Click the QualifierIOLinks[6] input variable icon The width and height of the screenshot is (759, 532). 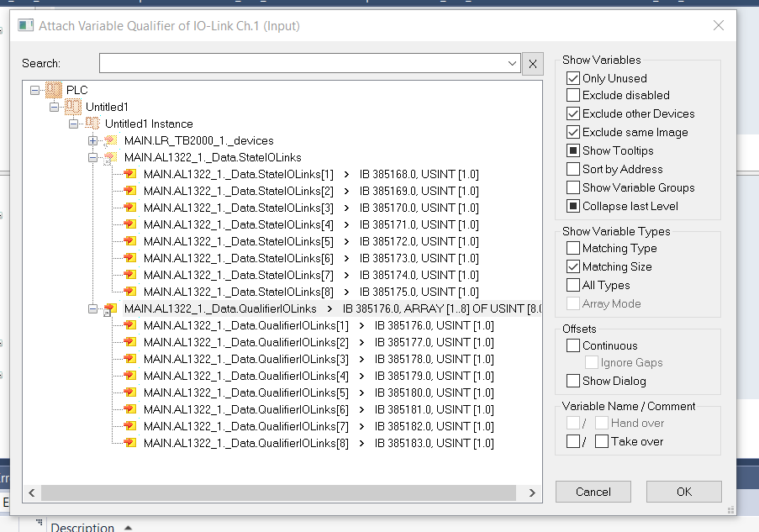129,409
